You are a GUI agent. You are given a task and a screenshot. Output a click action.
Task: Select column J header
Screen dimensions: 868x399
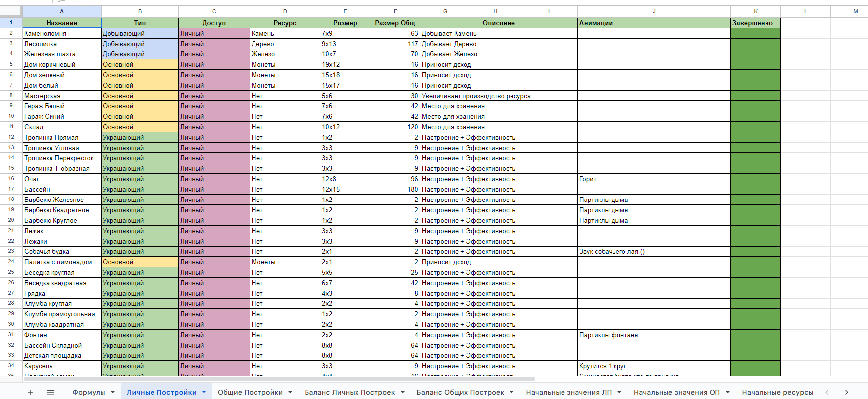click(654, 11)
